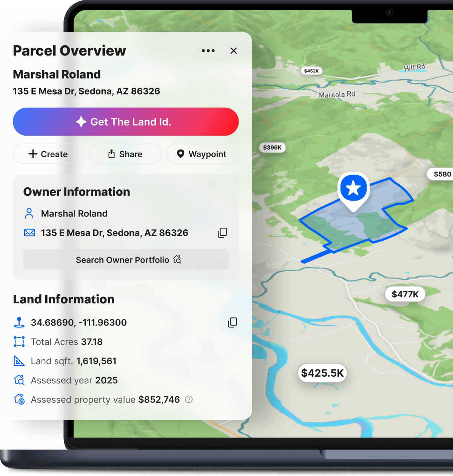The image size is (453, 476).
Task: Select the $452K price marker on map
Action: coord(311,71)
